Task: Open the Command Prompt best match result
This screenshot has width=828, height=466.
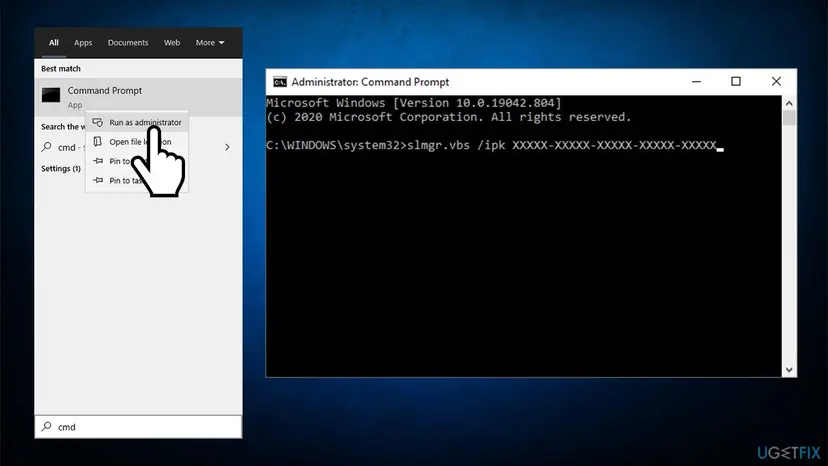Action: [138, 97]
